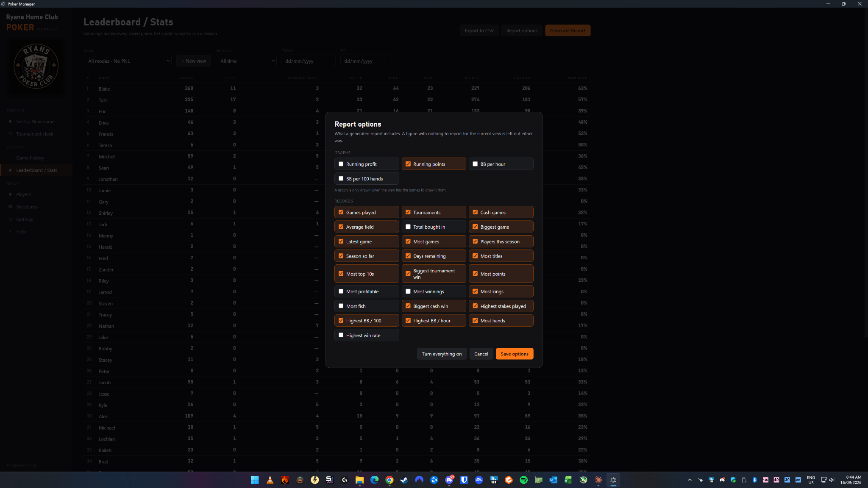The image size is (868, 488).
Task: Click the Bluetooth tray icon
Action: [754, 480]
